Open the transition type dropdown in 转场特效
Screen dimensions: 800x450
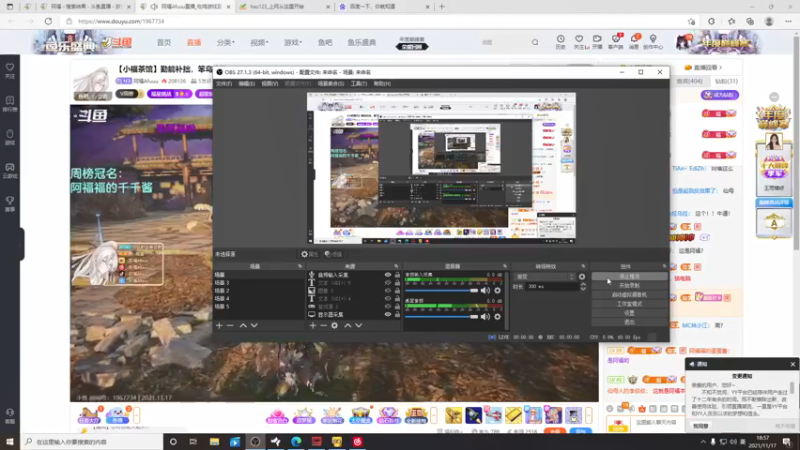pyautogui.click(x=544, y=277)
